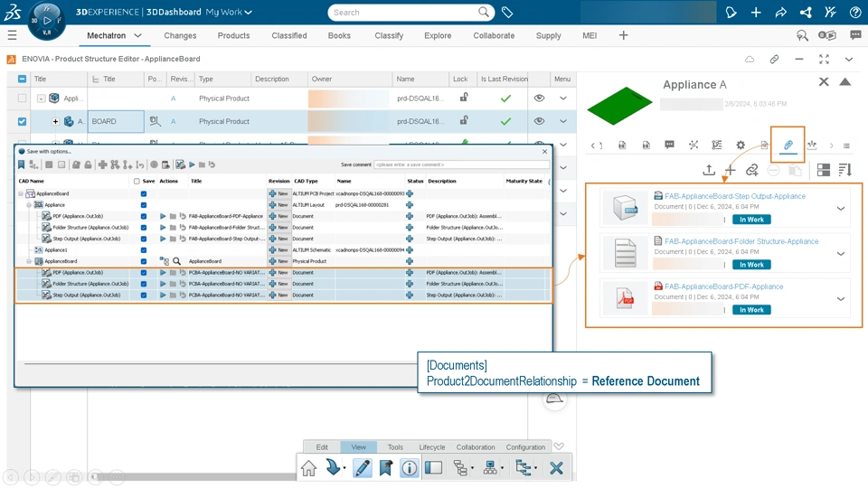Screen dimensions: 868x488
Task: Switch to the Classified tab
Action: 289,35
